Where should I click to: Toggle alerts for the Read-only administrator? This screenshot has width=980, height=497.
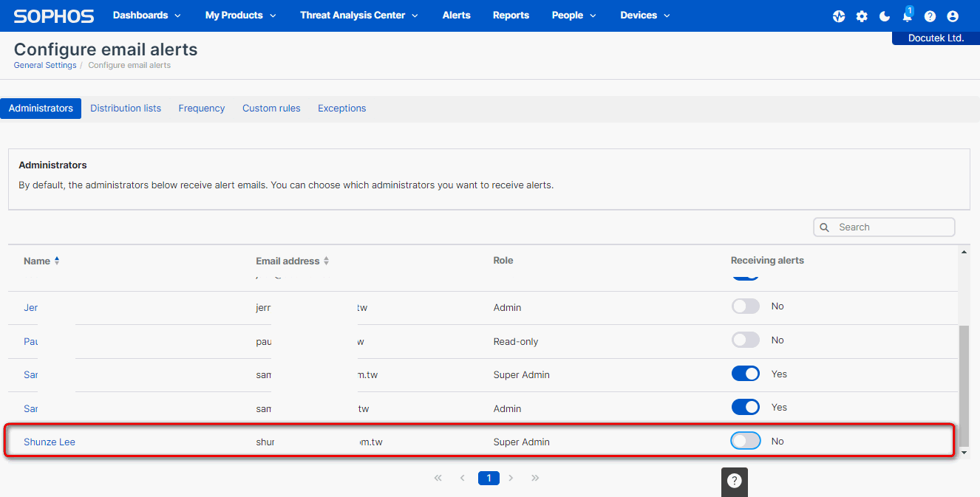click(x=745, y=340)
